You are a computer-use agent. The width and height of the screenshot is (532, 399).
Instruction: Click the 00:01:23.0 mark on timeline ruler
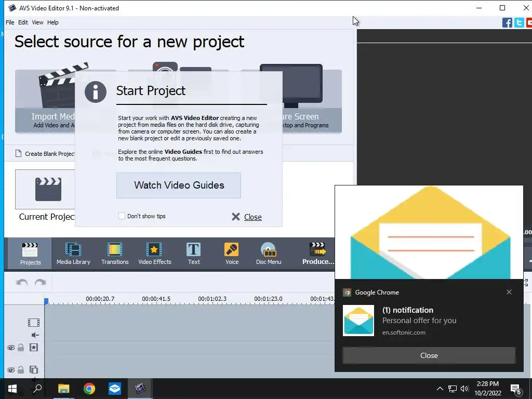pyautogui.click(x=268, y=299)
